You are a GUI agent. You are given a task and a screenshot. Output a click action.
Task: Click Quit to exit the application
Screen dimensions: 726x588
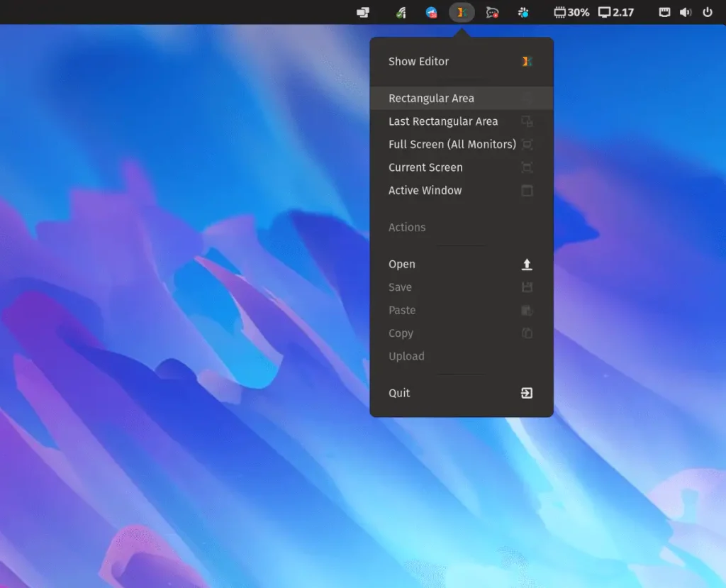point(398,393)
